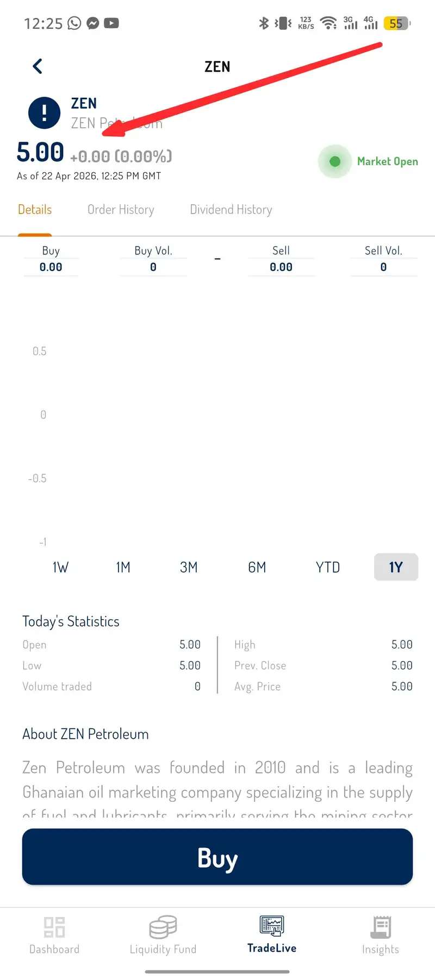
Task: Select the 1Y chart range
Action: pyautogui.click(x=396, y=567)
